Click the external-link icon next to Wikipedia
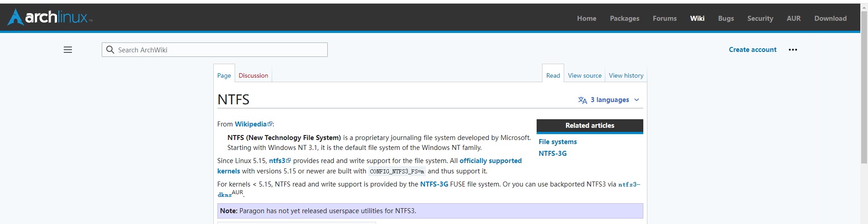Screen dimensions: 868x224 (x=270, y=124)
